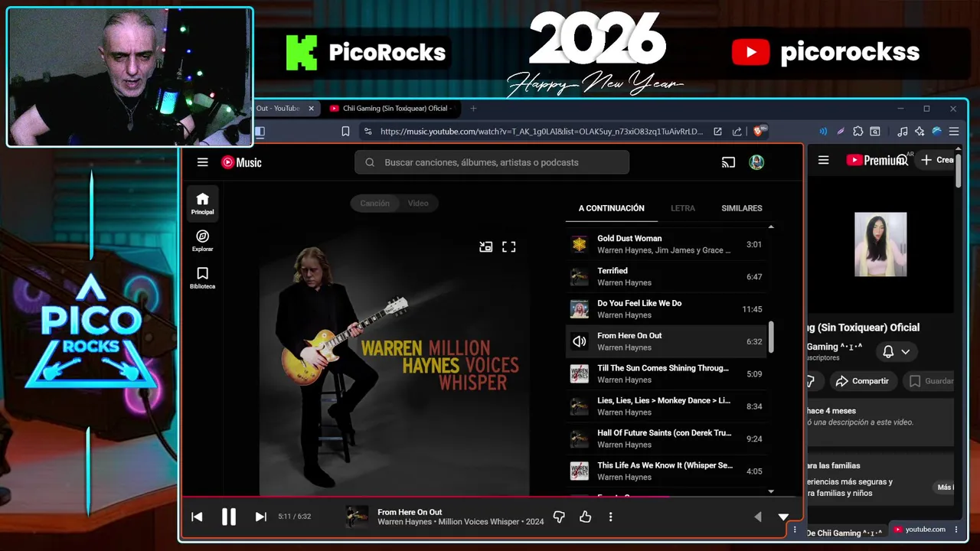Screen dimensions: 980x551
Task: Click the queue scroll down arrow
Action: tap(771, 491)
